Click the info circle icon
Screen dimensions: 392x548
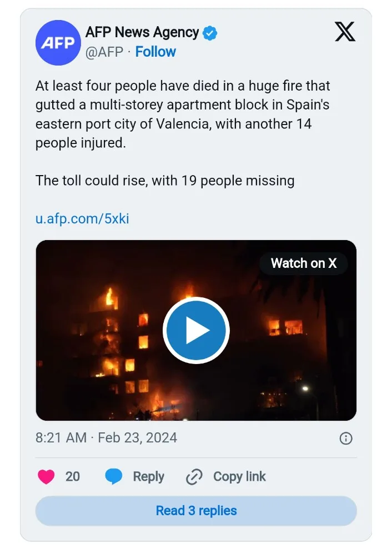[345, 439]
